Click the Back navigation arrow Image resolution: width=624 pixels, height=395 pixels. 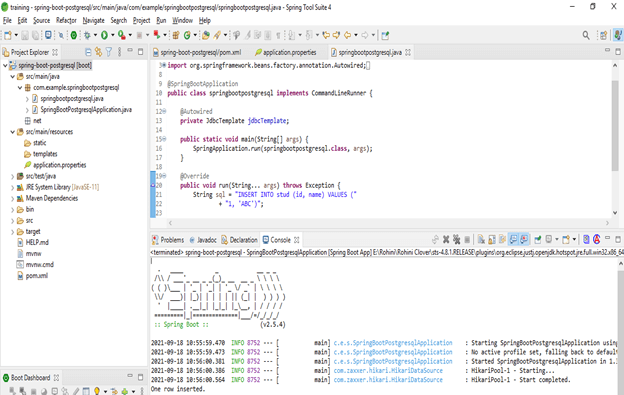tap(347, 35)
